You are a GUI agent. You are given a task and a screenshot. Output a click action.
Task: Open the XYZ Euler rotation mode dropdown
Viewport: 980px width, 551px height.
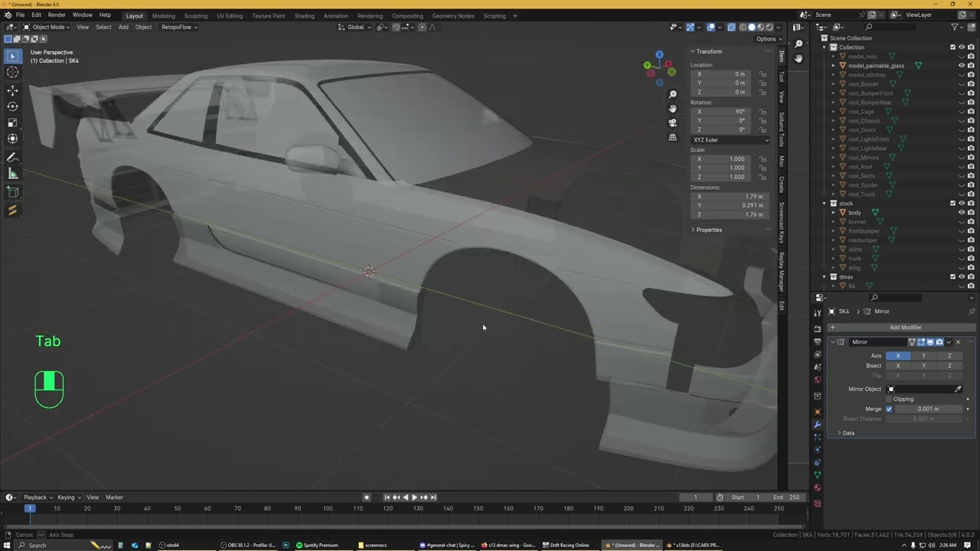click(730, 140)
